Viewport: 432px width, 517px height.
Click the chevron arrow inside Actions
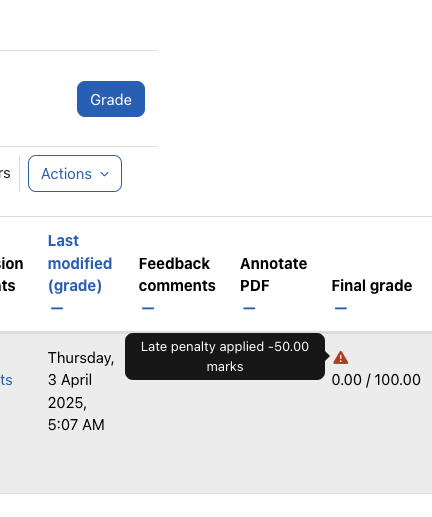[105, 174]
